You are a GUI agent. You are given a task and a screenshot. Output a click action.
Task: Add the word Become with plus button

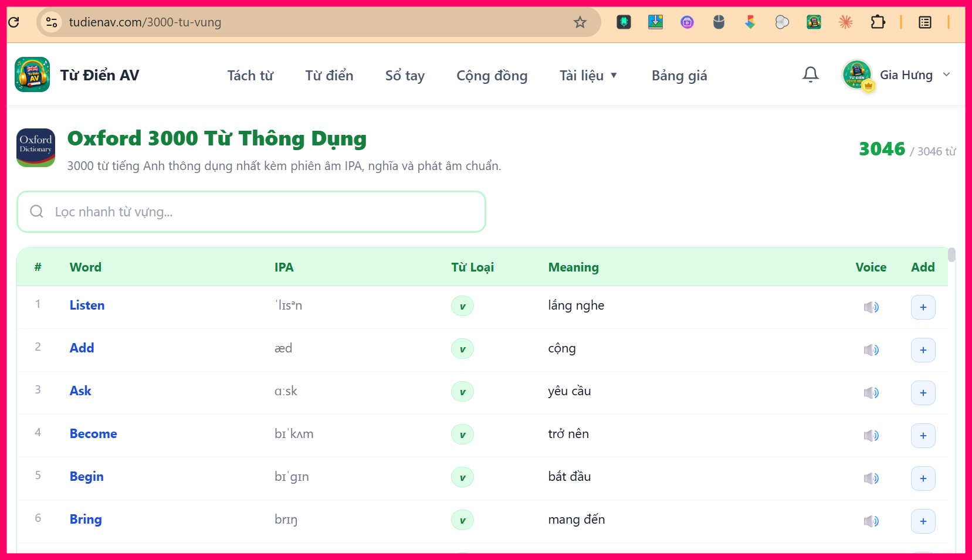click(x=923, y=436)
